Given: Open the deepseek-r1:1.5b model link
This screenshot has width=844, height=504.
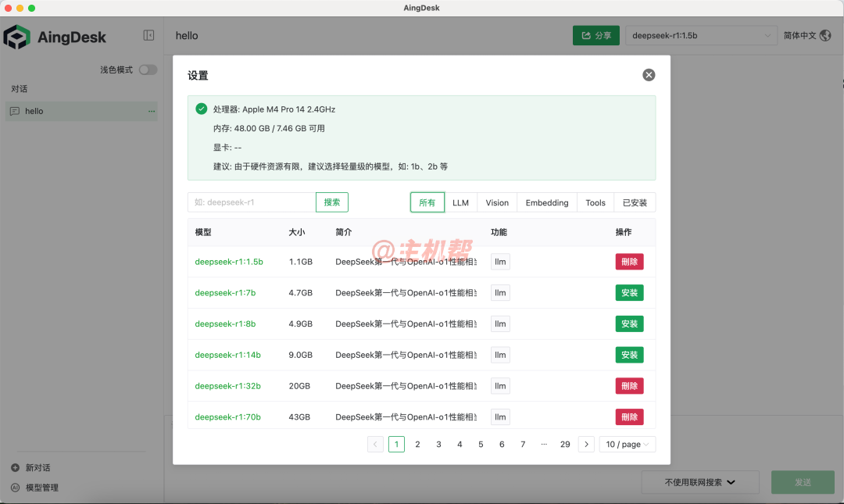Looking at the screenshot, I should (x=229, y=262).
